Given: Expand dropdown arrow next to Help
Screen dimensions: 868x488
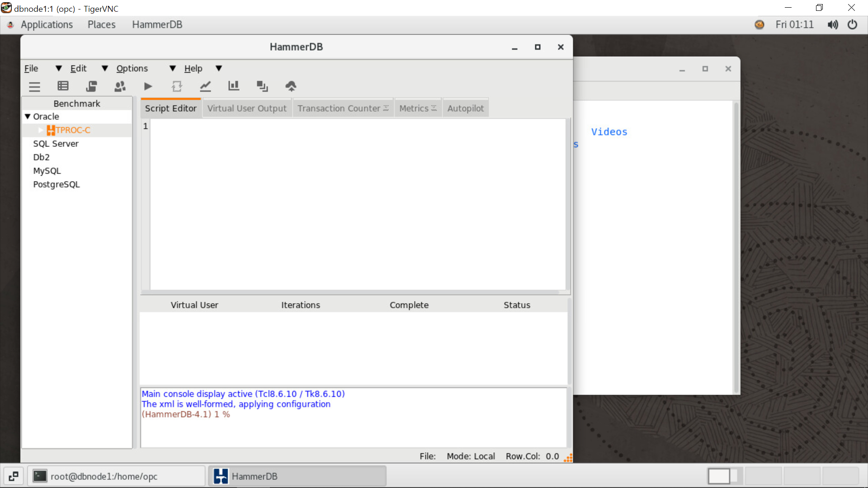Looking at the screenshot, I should (218, 68).
